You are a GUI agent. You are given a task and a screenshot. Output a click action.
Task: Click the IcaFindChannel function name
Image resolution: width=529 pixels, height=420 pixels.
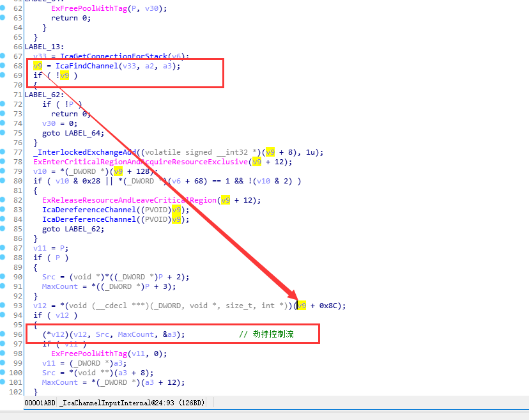click(87, 66)
